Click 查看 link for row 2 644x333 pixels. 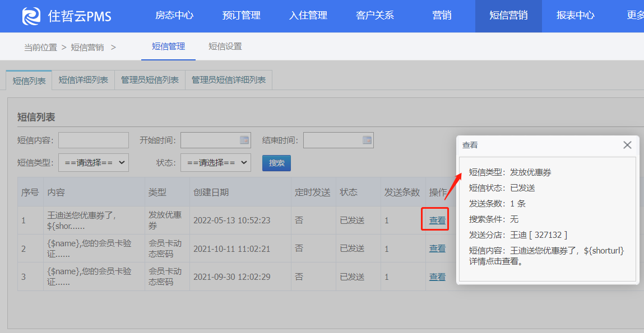[x=437, y=248]
